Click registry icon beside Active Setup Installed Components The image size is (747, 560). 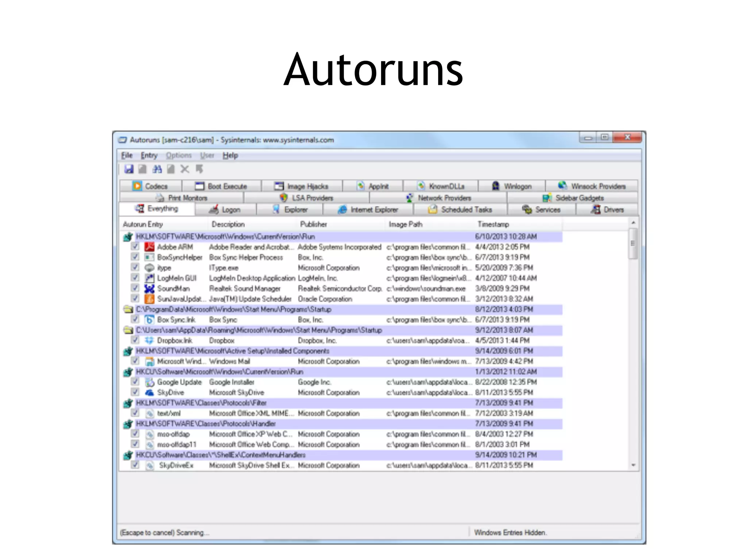click(128, 351)
